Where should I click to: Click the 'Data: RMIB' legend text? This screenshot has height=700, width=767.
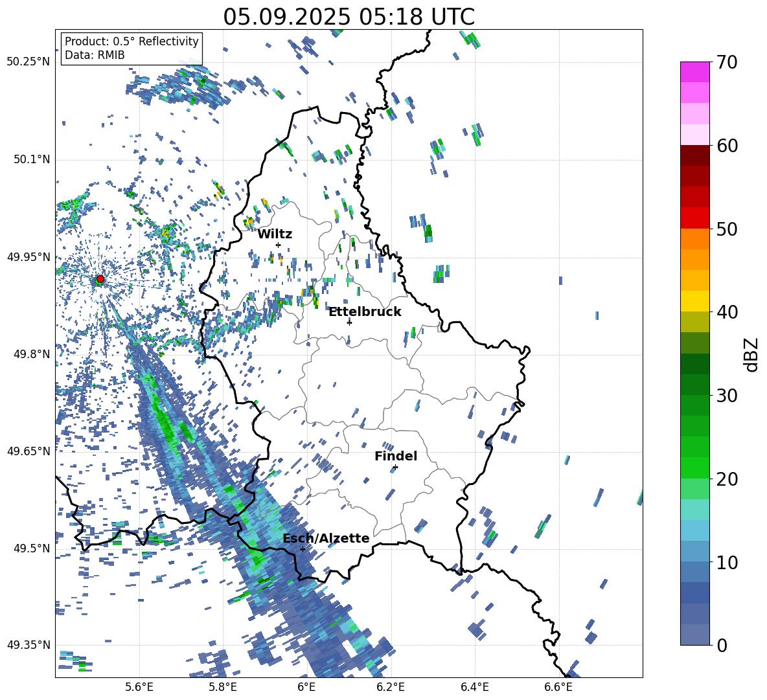pos(95,55)
